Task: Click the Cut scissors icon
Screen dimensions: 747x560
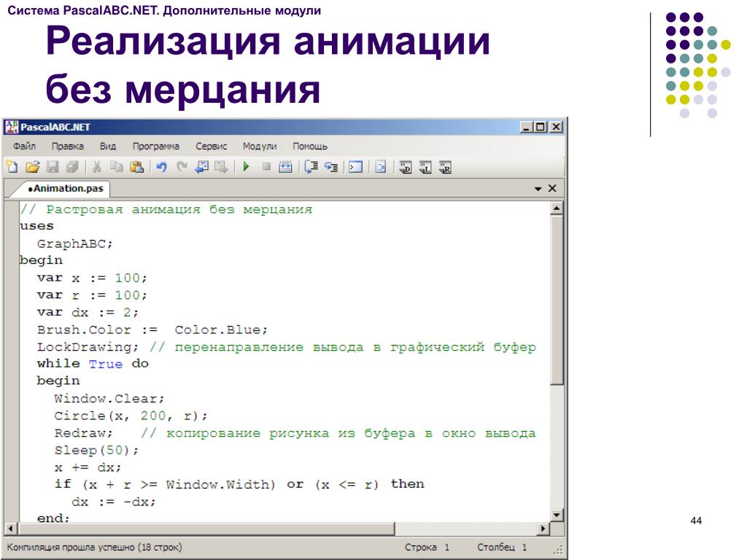Action: click(x=97, y=167)
